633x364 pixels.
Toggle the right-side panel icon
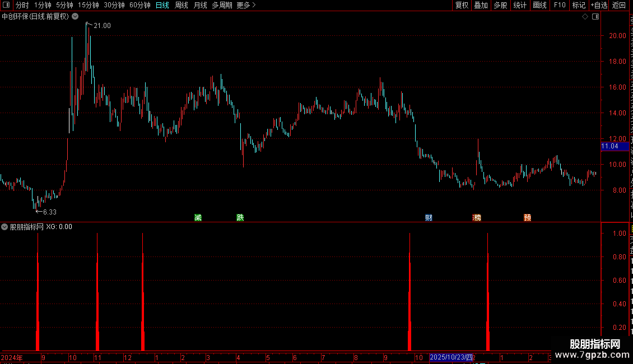pos(595,17)
